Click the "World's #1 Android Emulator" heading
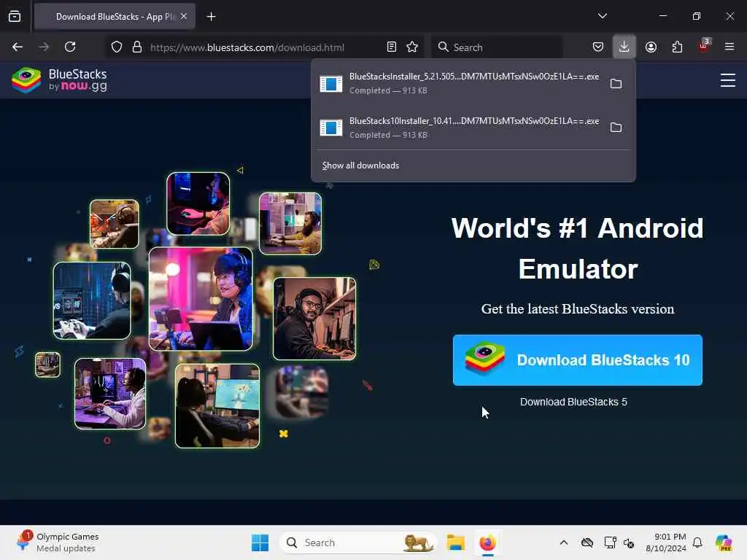The image size is (747, 560). coord(578,248)
